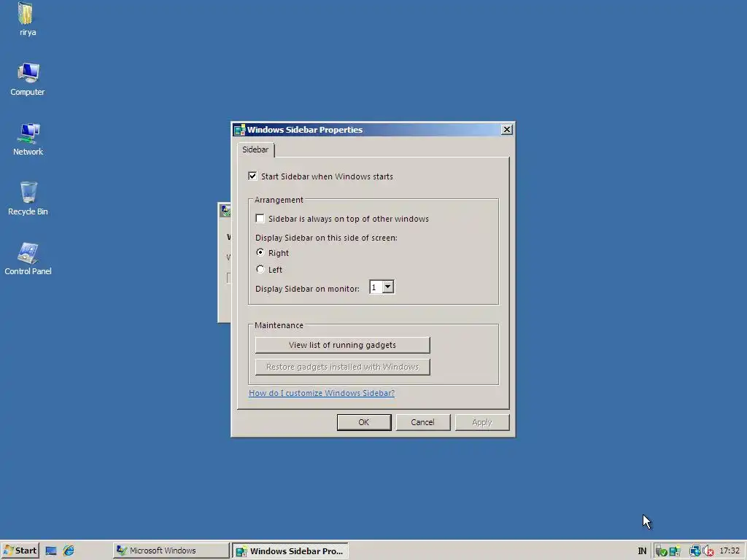Click the muted volume tray icon

(708, 551)
